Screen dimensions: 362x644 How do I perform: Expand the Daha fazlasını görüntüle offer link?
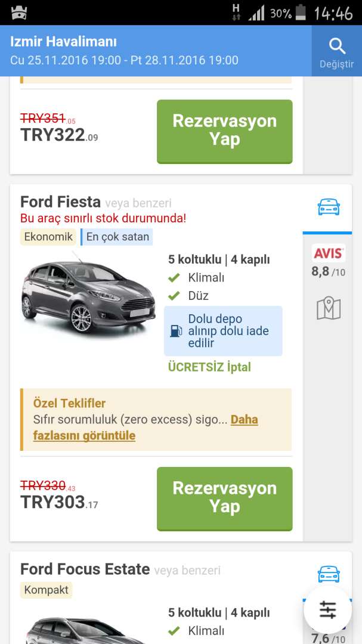pyautogui.click(x=146, y=428)
